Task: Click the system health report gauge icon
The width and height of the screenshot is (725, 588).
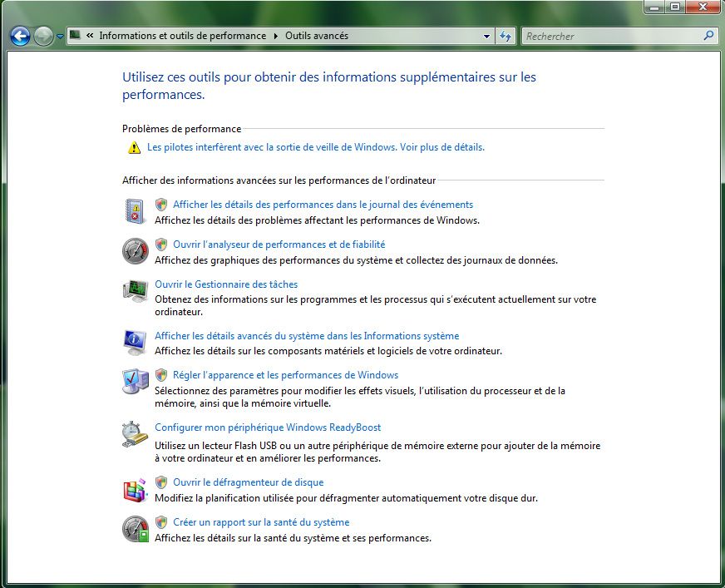Action: (x=135, y=529)
